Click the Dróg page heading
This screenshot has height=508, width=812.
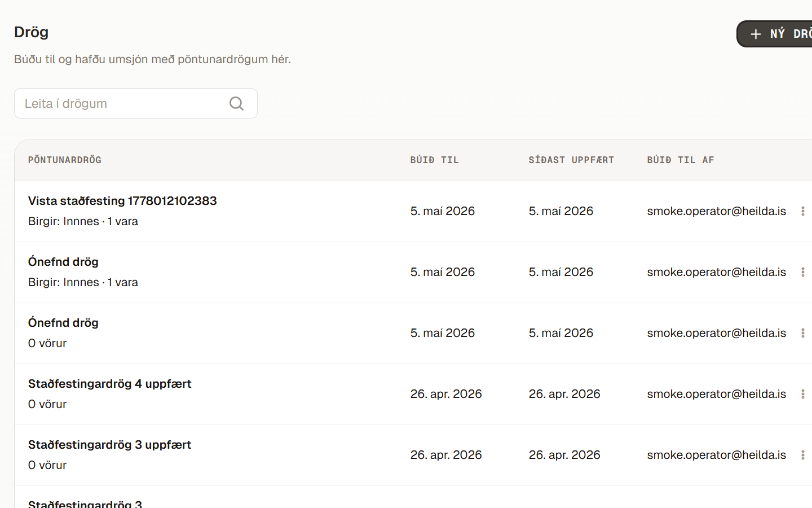tap(32, 32)
